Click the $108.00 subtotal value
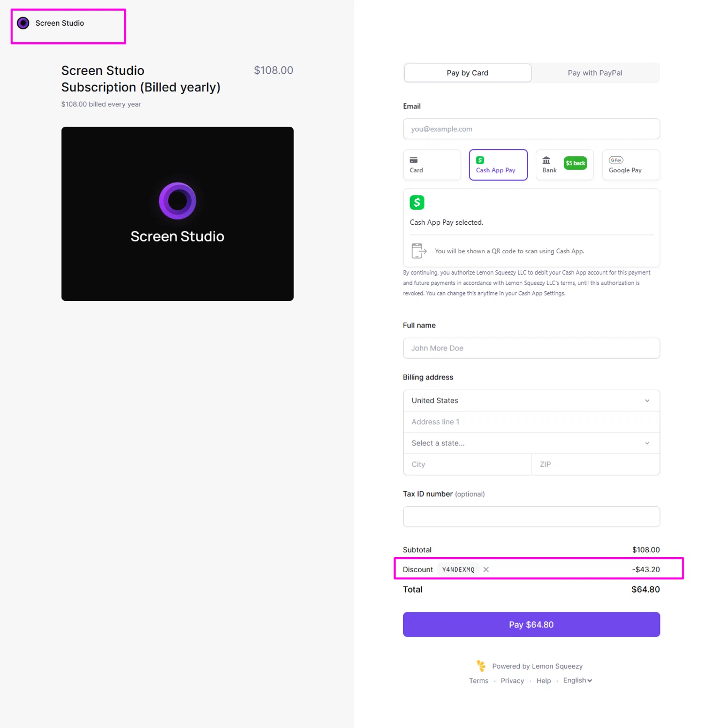The width and height of the screenshot is (708, 728). pos(646,550)
